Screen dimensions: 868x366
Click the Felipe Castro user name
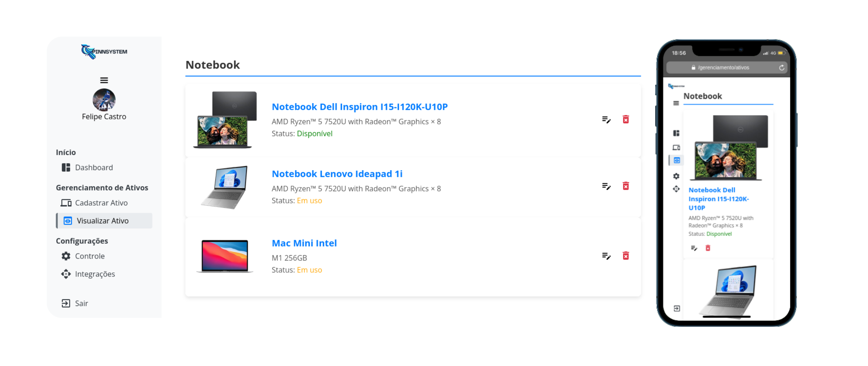pyautogui.click(x=104, y=117)
